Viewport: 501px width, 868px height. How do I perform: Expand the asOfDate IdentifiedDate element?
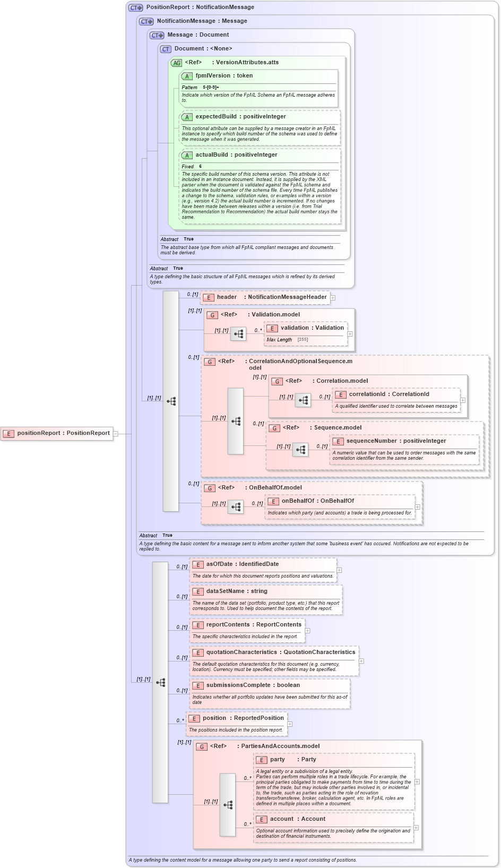(339, 570)
